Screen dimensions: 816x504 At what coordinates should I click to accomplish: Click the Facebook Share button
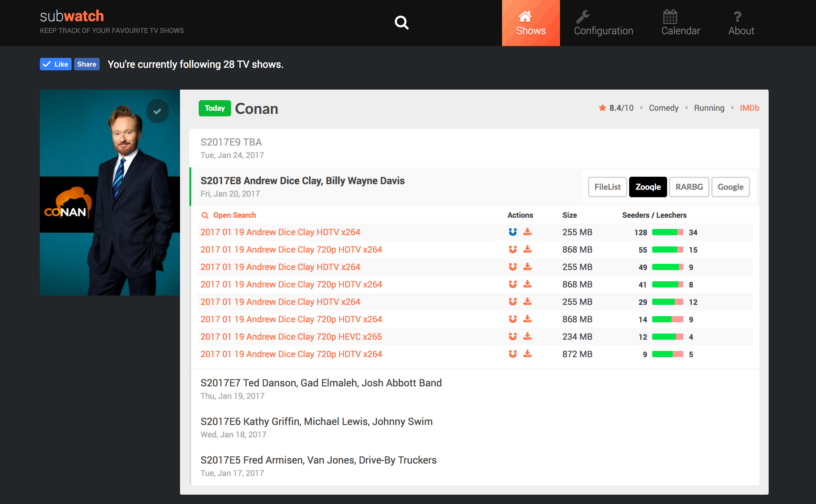point(87,64)
